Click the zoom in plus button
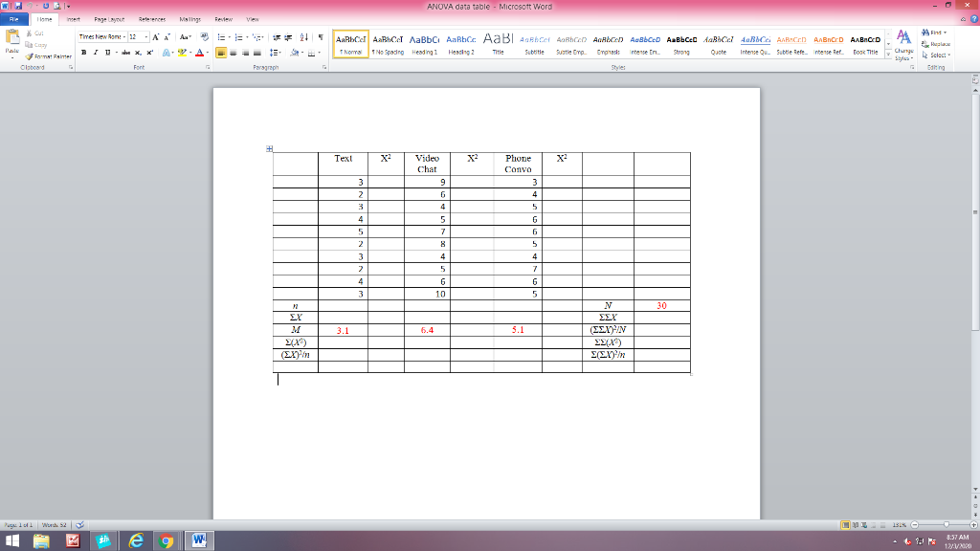The width and height of the screenshot is (980, 551). click(x=973, y=525)
